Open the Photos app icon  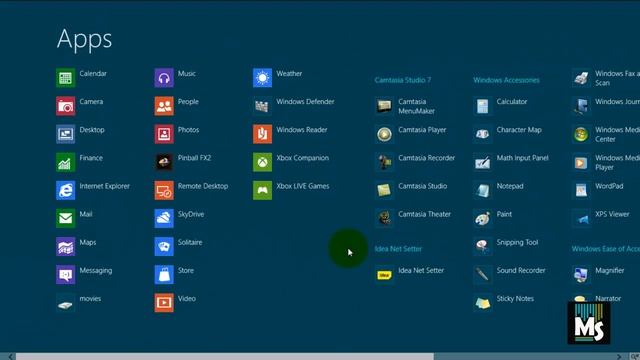pos(164,134)
